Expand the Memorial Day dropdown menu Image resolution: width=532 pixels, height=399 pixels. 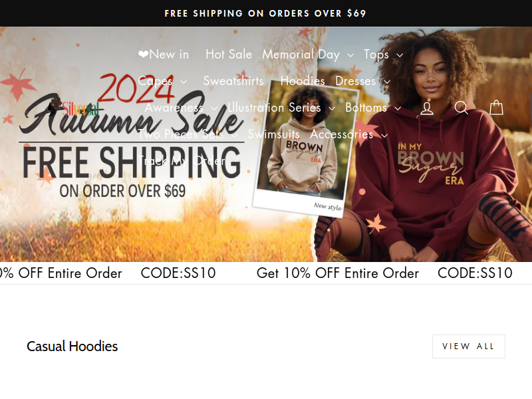(x=308, y=55)
